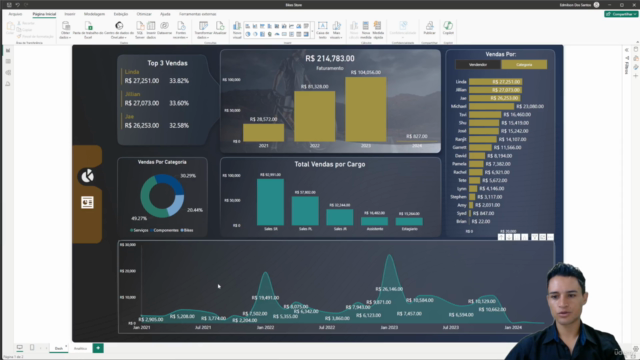Expand the Mais visuais dropdown

tap(336, 30)
